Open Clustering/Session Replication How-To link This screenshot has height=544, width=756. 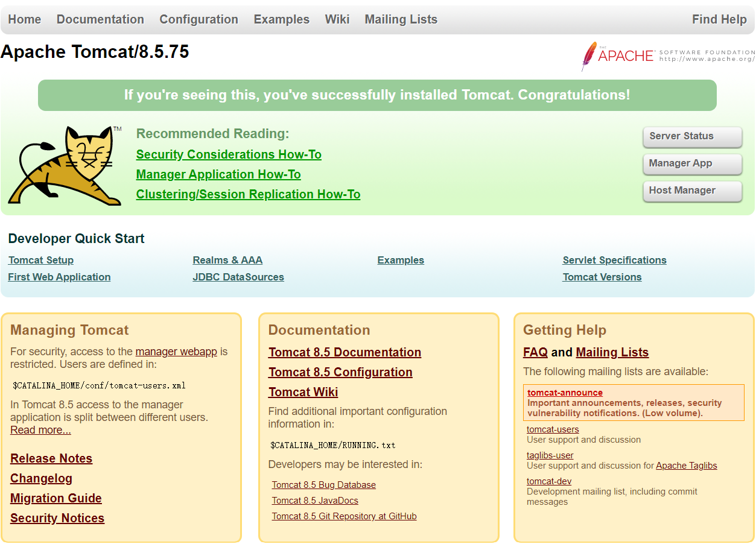pos(248,194)
